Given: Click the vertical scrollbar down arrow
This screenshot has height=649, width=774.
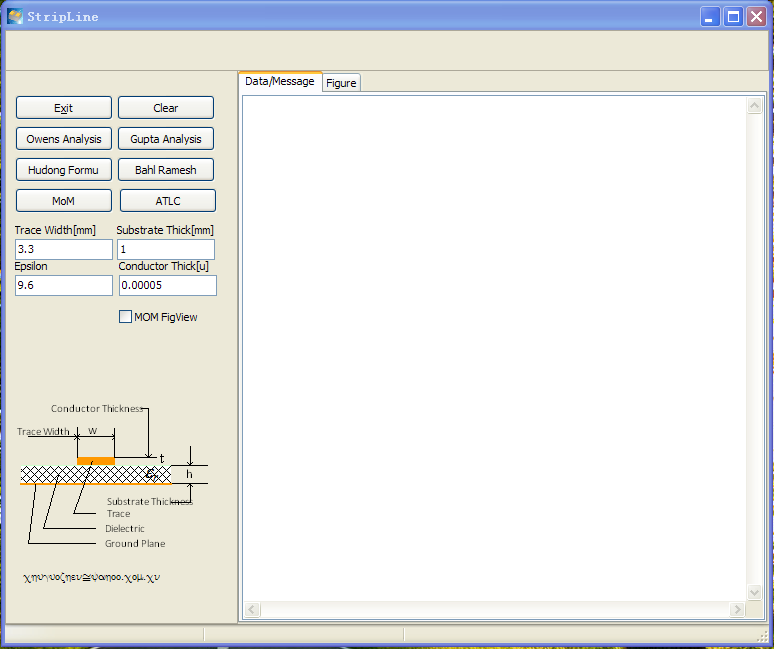Looking at the screenshot, I should pyautogui.click(x=754, y=592).
